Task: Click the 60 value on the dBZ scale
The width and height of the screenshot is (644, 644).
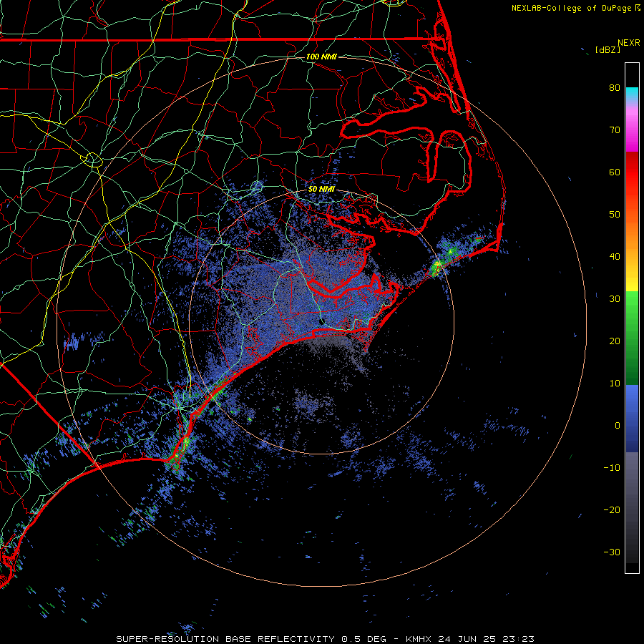Action: click(x=615, y=172)
